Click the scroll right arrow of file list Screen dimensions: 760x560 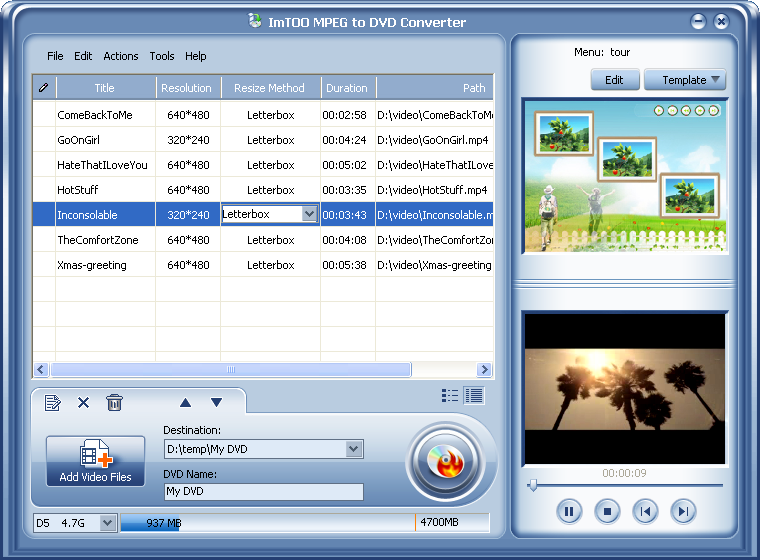tap(483, 369)
